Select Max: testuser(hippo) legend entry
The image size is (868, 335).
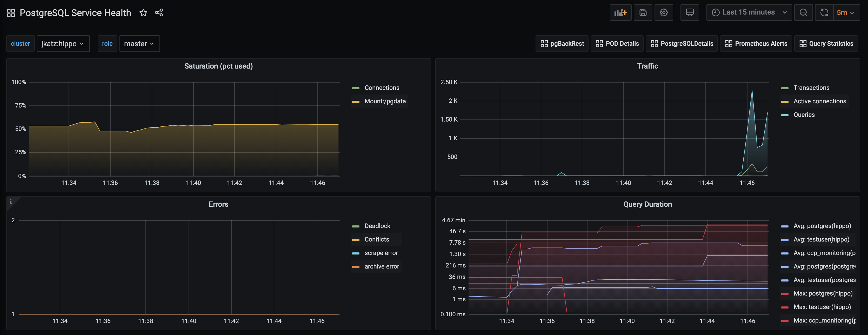pos(822,307)
